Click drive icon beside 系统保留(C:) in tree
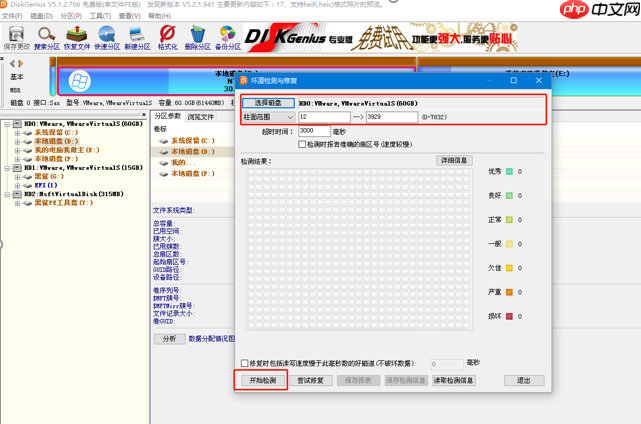 pyautogui.click(x=27, y=132)
